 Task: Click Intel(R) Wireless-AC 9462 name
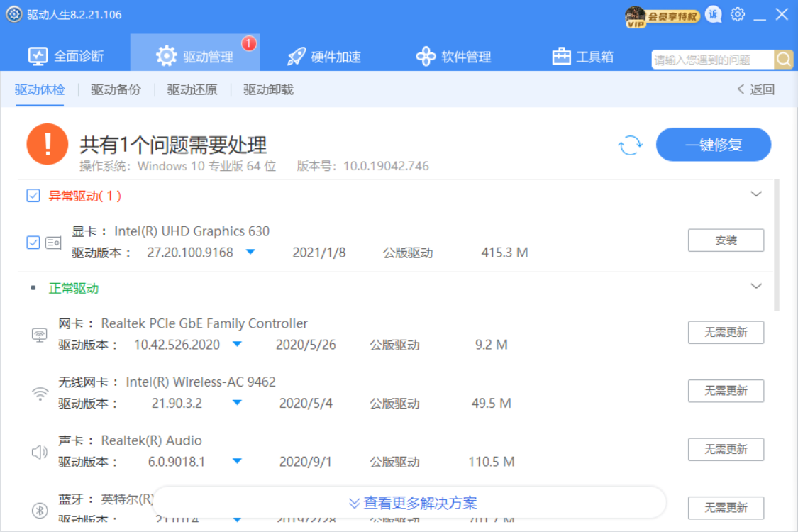click(x=201, y=382)
